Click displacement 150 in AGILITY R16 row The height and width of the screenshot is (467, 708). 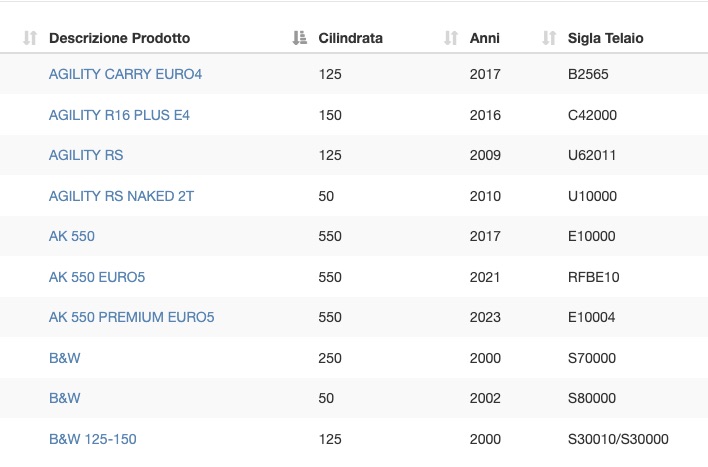click(x=330, y=115)
